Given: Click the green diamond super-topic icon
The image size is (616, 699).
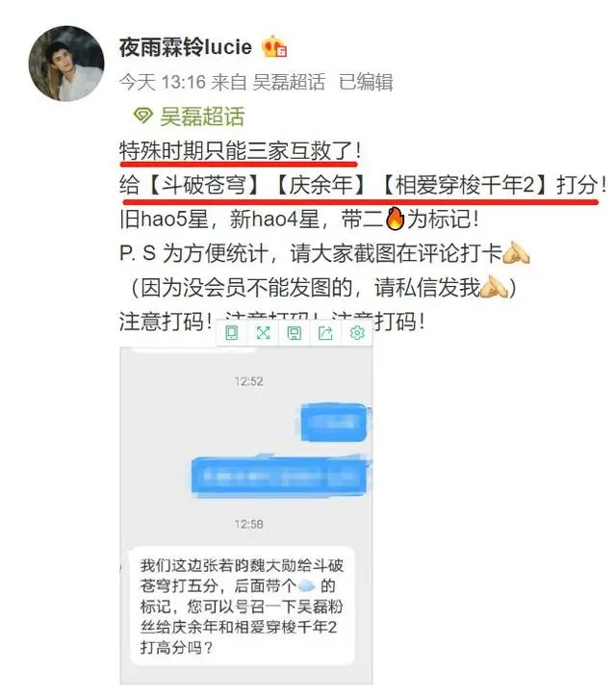Looking at the screenshot, I should pos(143,116).
